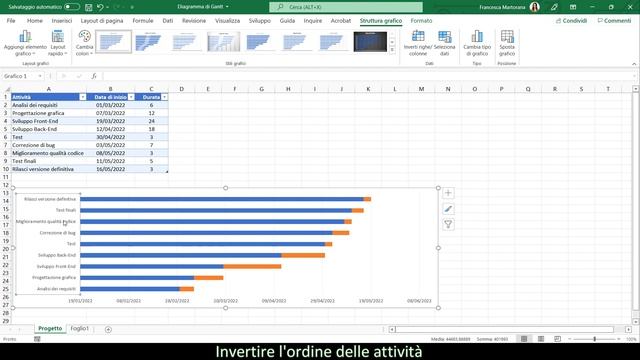Viewport: 640px width, 360px height.
Task: Switch to Page Layout view icon
Action: pos(541,339)
